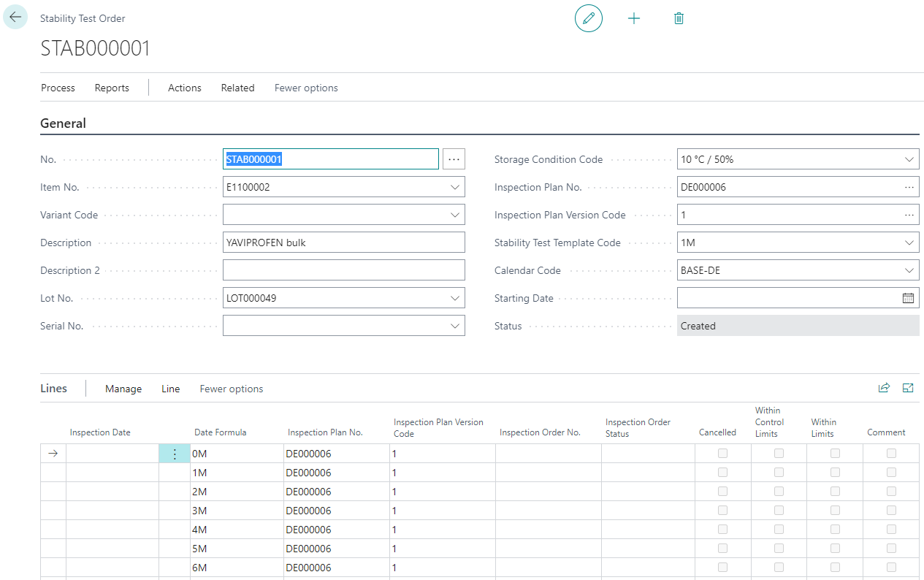924x580 pixels.
Task: Open the Reports menu
Action: tap(112, 88)
